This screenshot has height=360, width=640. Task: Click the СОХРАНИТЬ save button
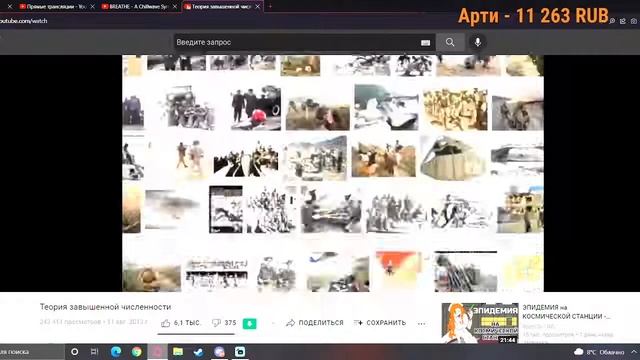pyautogui.click(x=380, y=323)
